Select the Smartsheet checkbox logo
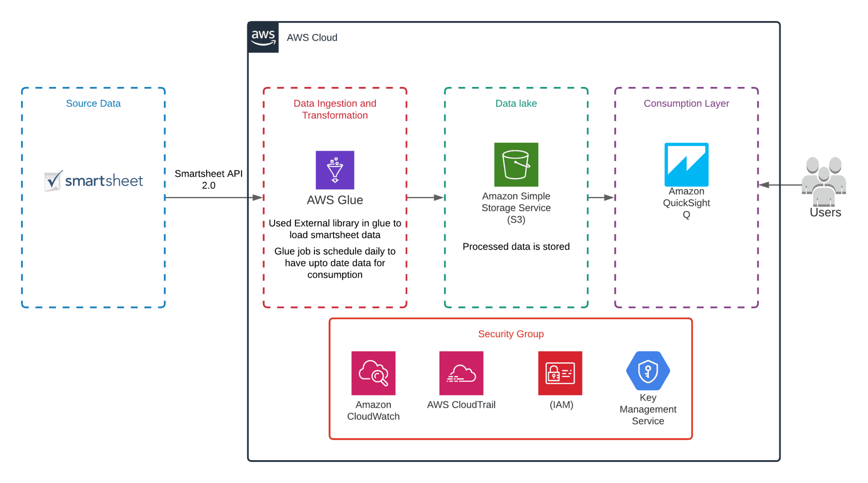868x483 pixels. 53,180
